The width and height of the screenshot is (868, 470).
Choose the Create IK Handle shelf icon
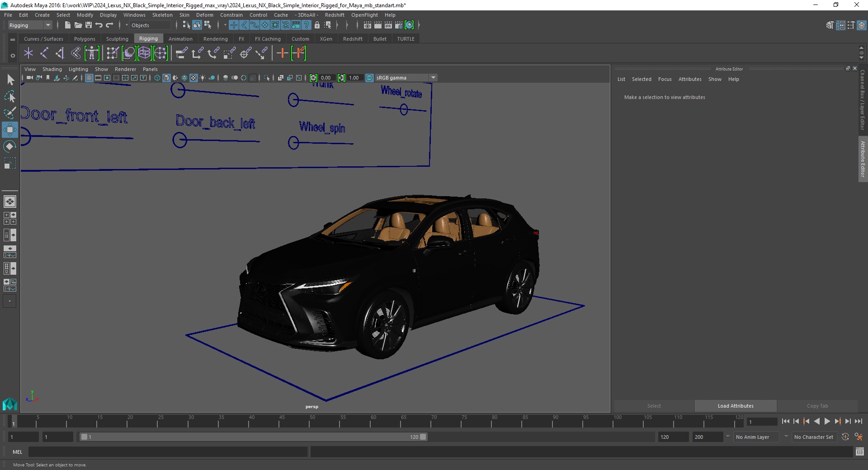(x=60, y=53)
